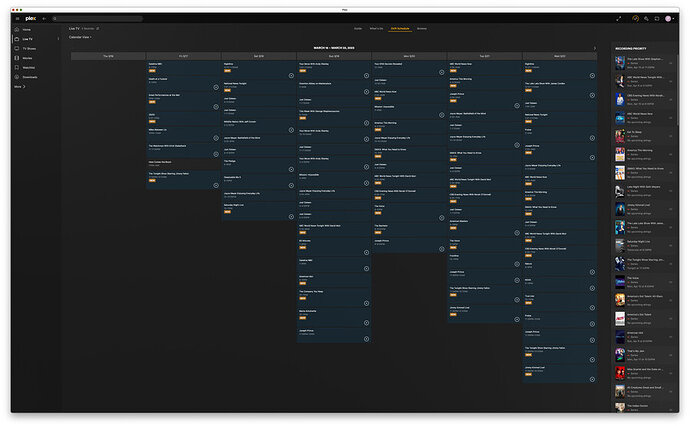The height and width of the screenshot is (426, 690).
Task: Open the cast to device icon
Action: pyautogui.click(x=657, y=18)
